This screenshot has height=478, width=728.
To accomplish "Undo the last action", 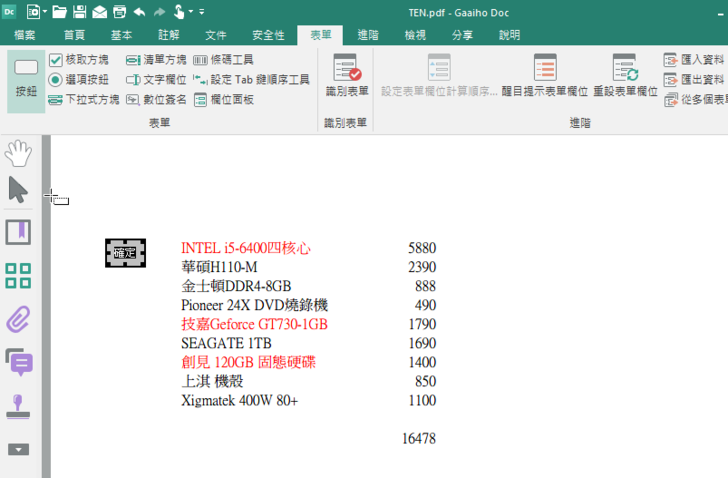I will click(139, 12).
